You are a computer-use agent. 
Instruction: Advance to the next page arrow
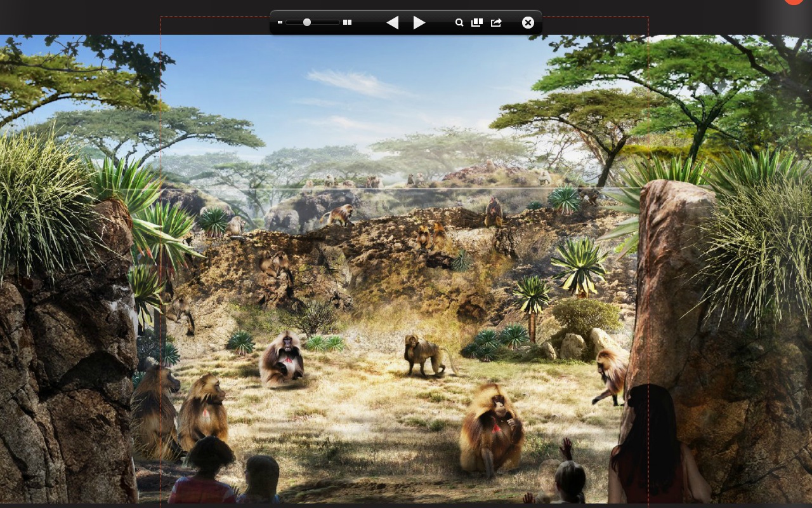(x=419, y=22)
